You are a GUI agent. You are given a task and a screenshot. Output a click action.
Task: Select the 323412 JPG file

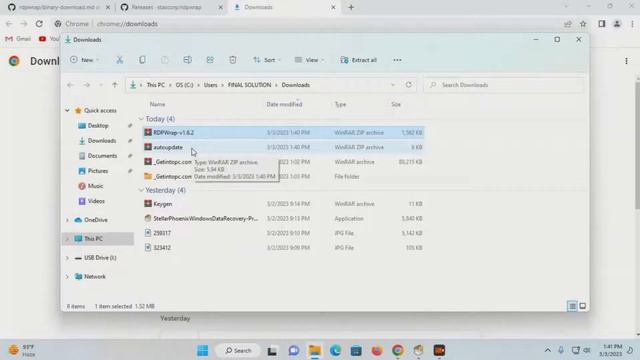click(283, 248)
